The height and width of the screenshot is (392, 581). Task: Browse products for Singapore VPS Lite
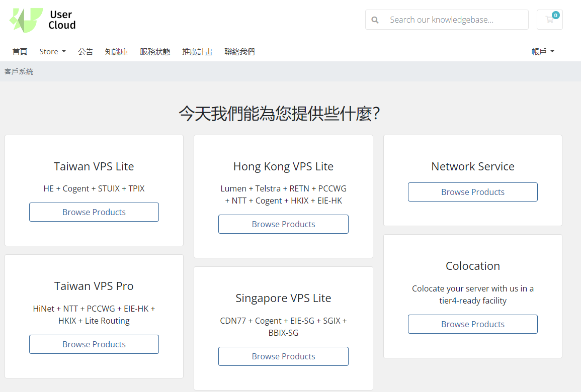tap(283, 356)
